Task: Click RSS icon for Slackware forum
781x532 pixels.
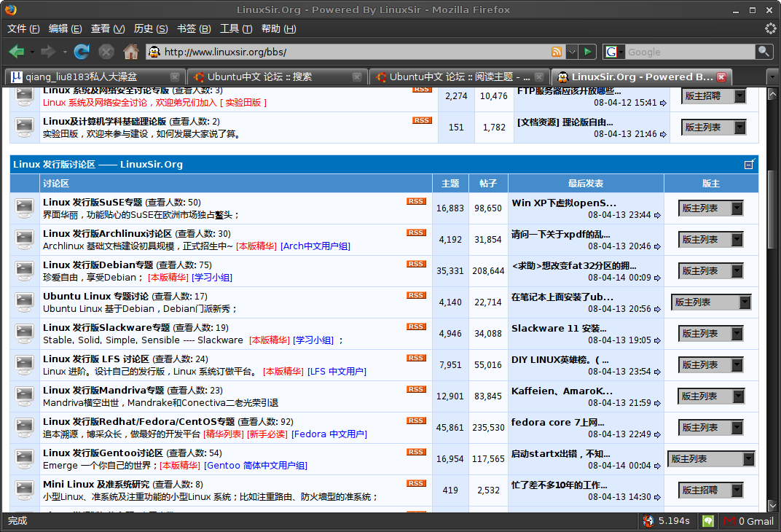Action: coord(416,326)
